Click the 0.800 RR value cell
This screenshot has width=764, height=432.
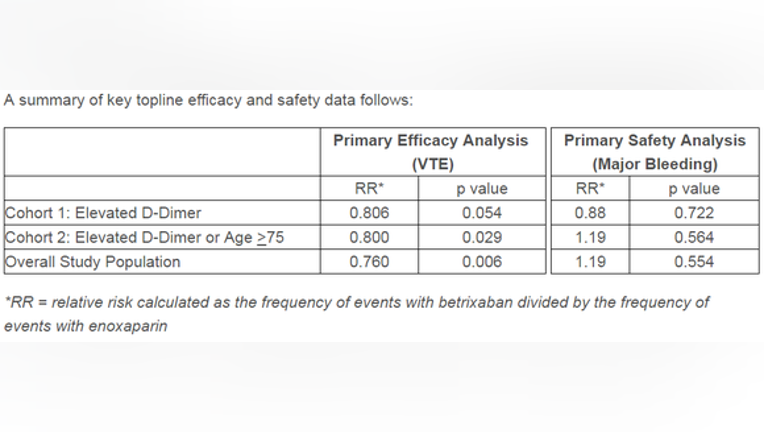pos(369,237)
